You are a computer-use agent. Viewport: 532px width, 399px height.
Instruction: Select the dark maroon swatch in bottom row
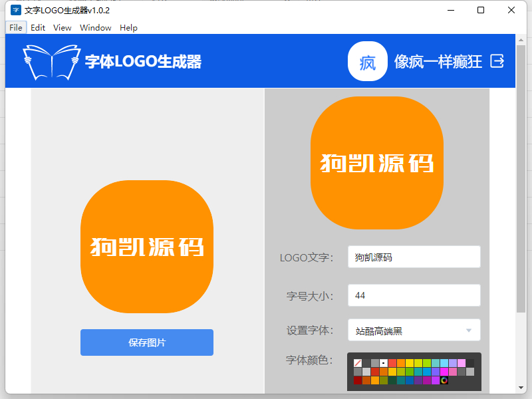click(358, 380)
